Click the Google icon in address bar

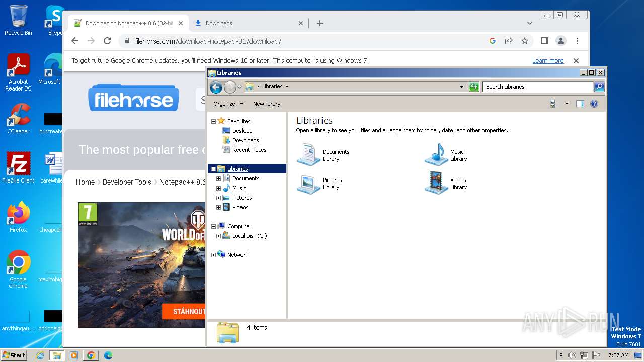point(493,41)
